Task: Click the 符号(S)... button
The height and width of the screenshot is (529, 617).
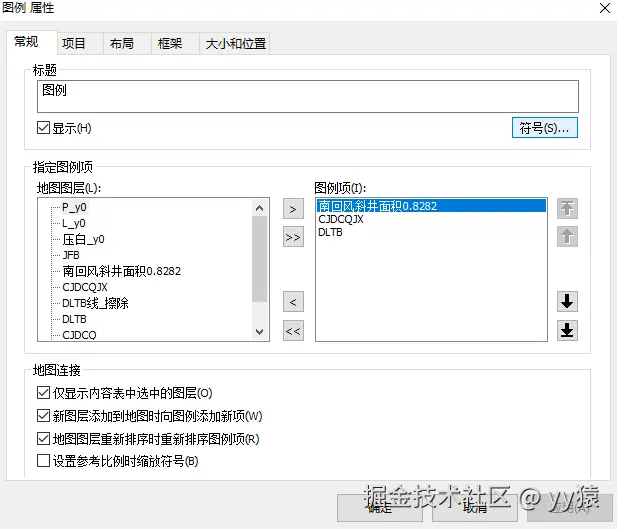Action: click(x=545, y=128)
